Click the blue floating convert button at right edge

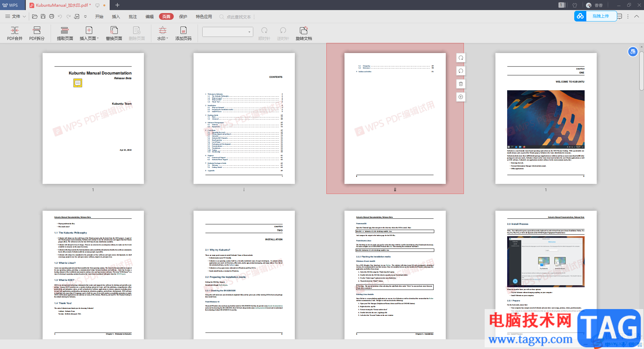633,51
